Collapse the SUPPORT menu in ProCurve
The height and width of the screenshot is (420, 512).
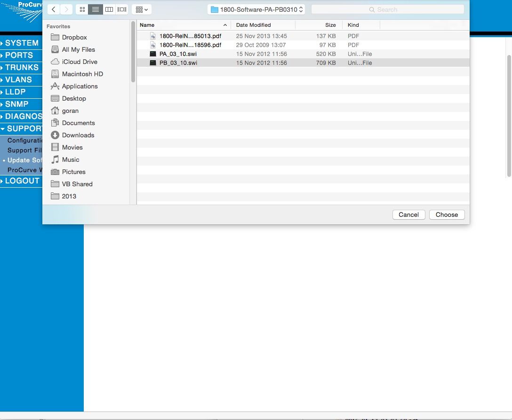point(21,128)
